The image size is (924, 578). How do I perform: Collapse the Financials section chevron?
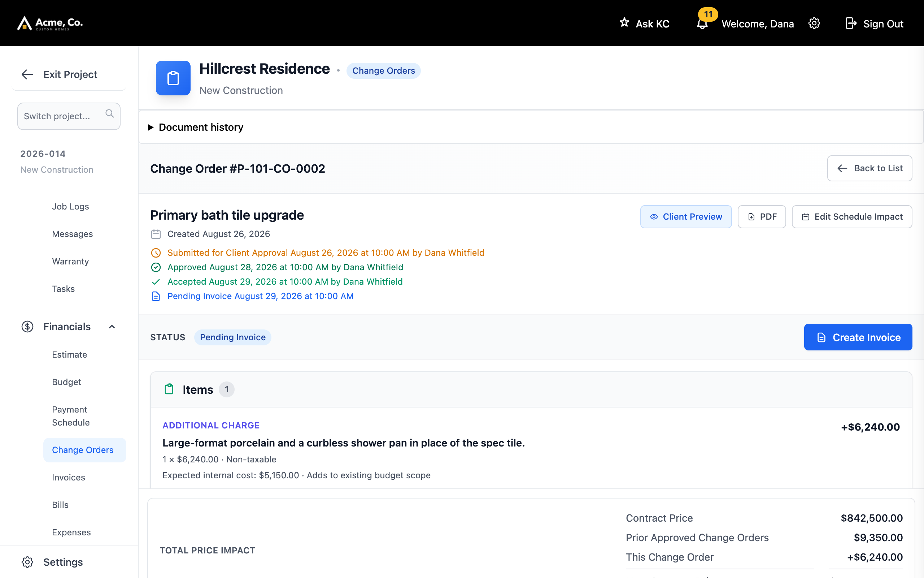coord(112,327)
